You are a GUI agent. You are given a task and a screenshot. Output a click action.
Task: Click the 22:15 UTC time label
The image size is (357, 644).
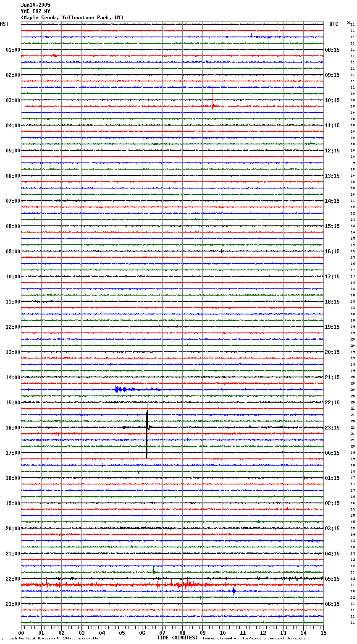(x=332, y=403)
